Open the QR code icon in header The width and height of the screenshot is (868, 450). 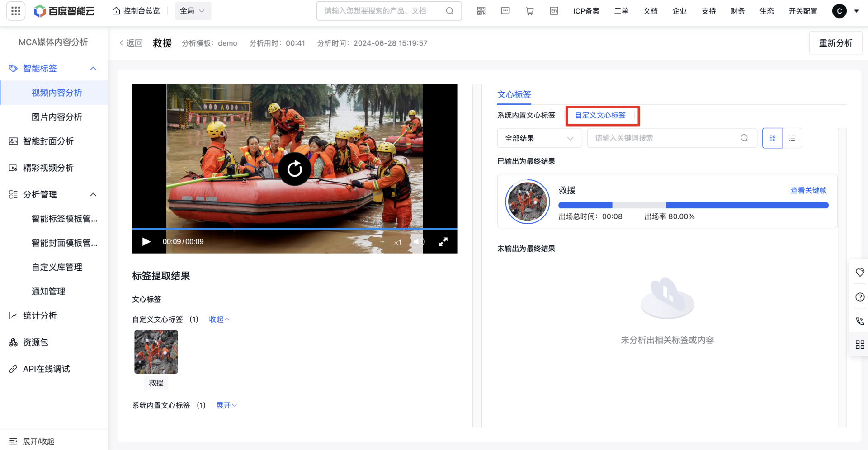click(x=481, y=11)
